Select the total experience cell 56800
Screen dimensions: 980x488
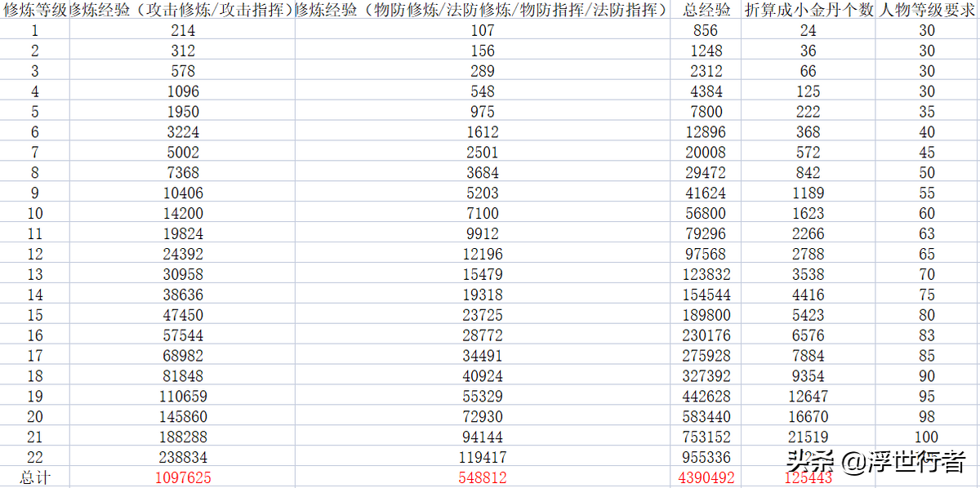(705, 213)
